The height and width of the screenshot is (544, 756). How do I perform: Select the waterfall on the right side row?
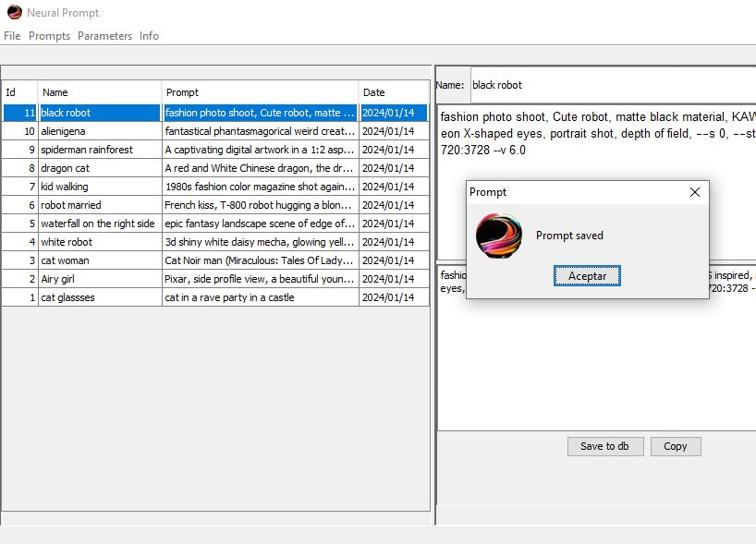coord(97,224)
